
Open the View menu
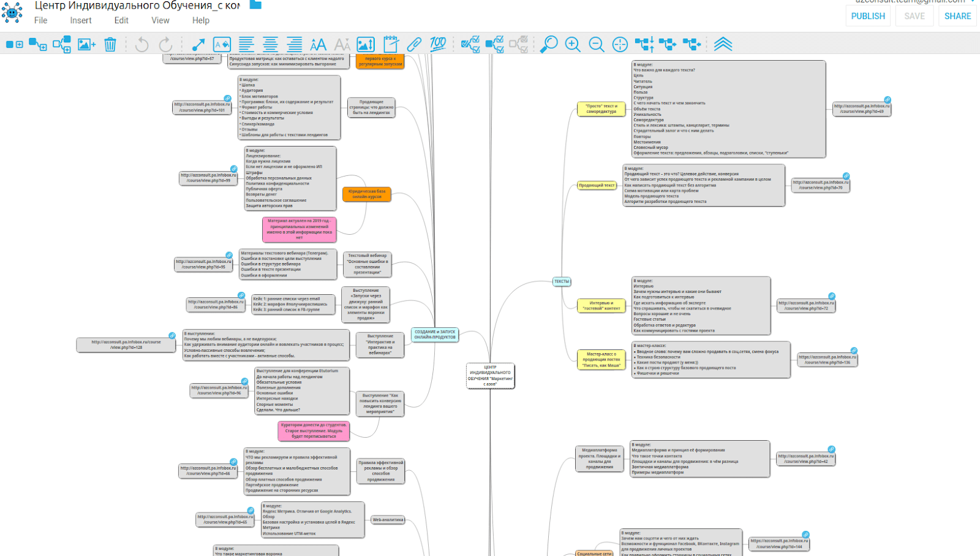point(160,20)
